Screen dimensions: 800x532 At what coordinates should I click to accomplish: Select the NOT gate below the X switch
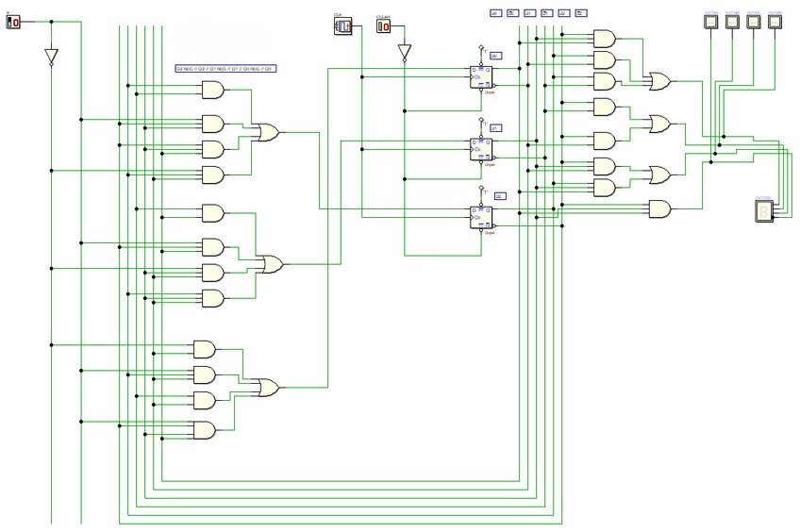51,58
